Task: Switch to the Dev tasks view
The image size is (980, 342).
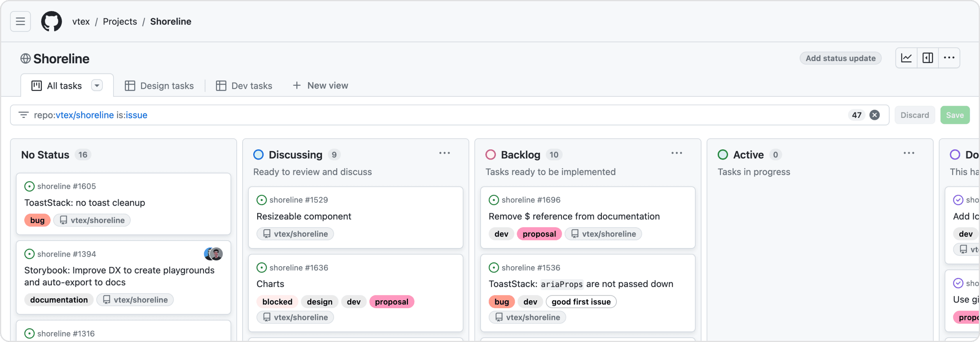Action: coord(244,86)
